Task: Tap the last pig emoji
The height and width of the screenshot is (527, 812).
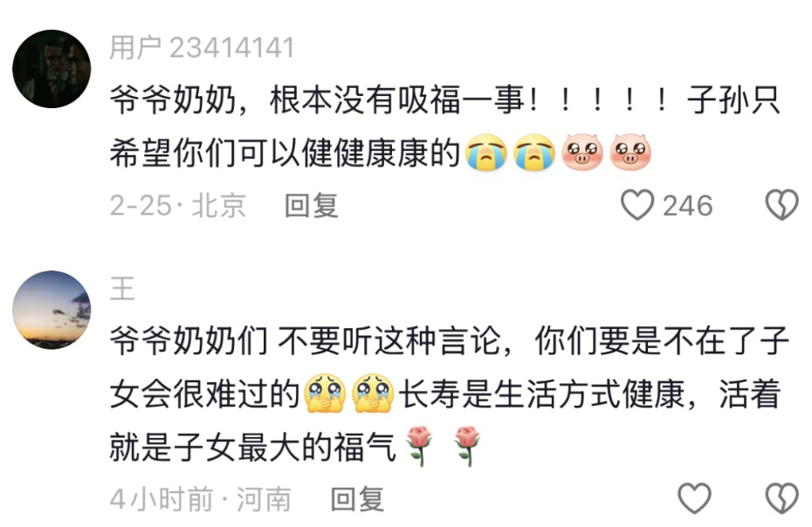Action: pyautogui.click(x=630, y=152)
